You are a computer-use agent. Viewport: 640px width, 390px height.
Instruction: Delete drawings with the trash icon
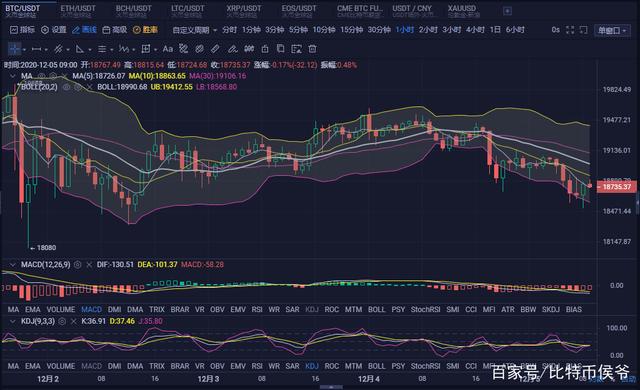click(312, 49)
